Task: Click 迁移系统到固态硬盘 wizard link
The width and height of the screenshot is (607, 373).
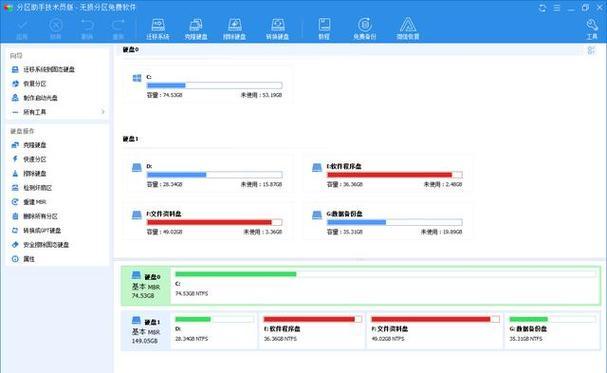Action: point(43,69)
